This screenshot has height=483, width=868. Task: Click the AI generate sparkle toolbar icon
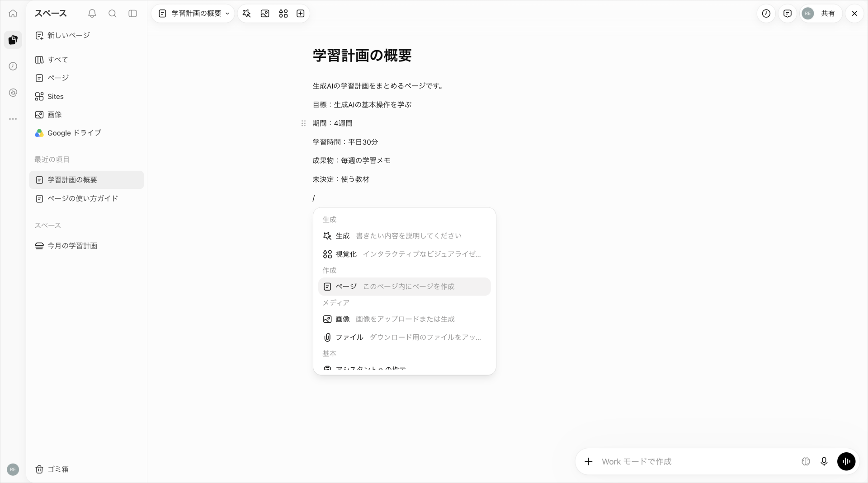247,14
